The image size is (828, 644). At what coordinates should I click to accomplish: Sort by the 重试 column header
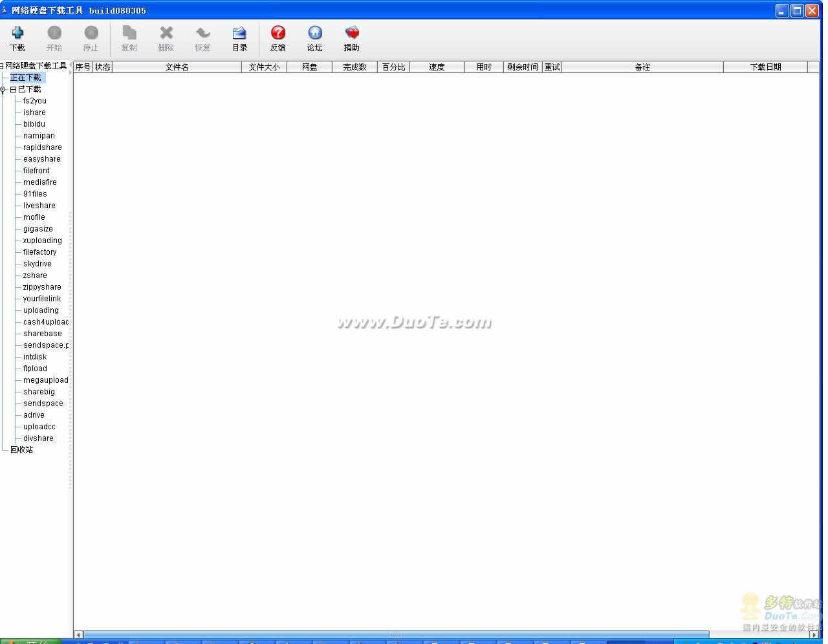[x=552, y=67]
